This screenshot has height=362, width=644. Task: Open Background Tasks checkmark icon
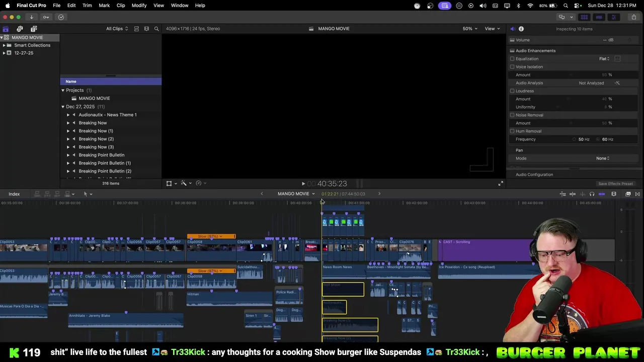click(x=61, y=17)
